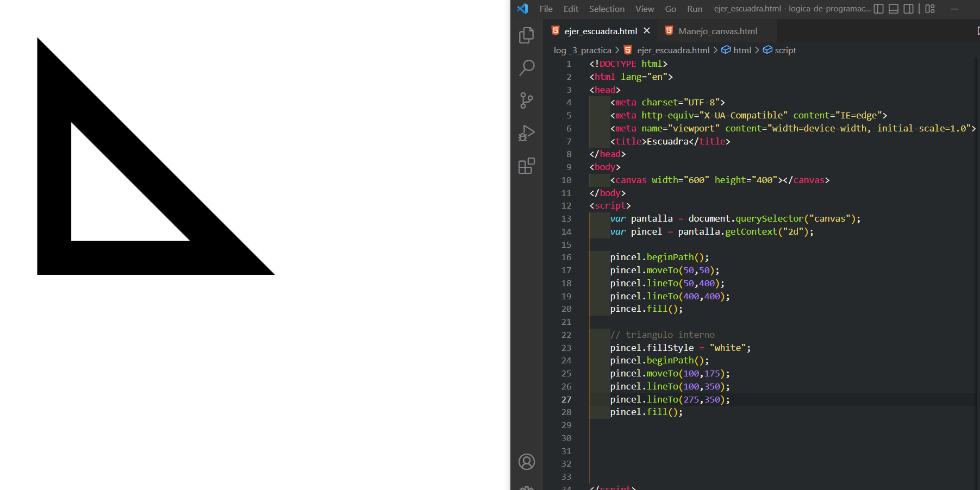
Task: Open the Explorer view in activity bar
Action: tap(527, 35)
